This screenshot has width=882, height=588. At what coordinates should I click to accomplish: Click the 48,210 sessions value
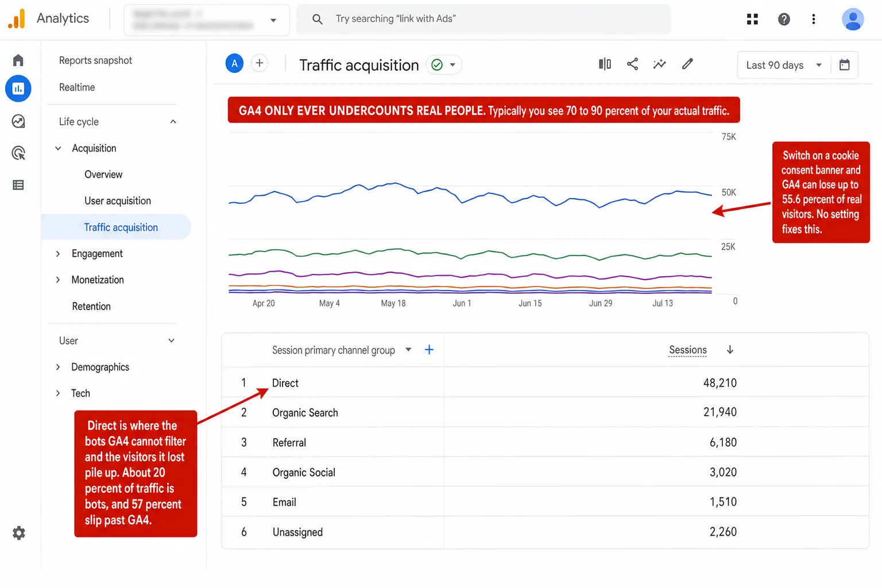(720, 383)
